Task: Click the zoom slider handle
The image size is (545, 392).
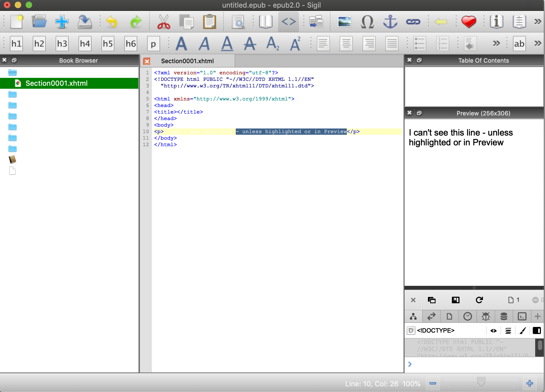Action: [481, 382]
